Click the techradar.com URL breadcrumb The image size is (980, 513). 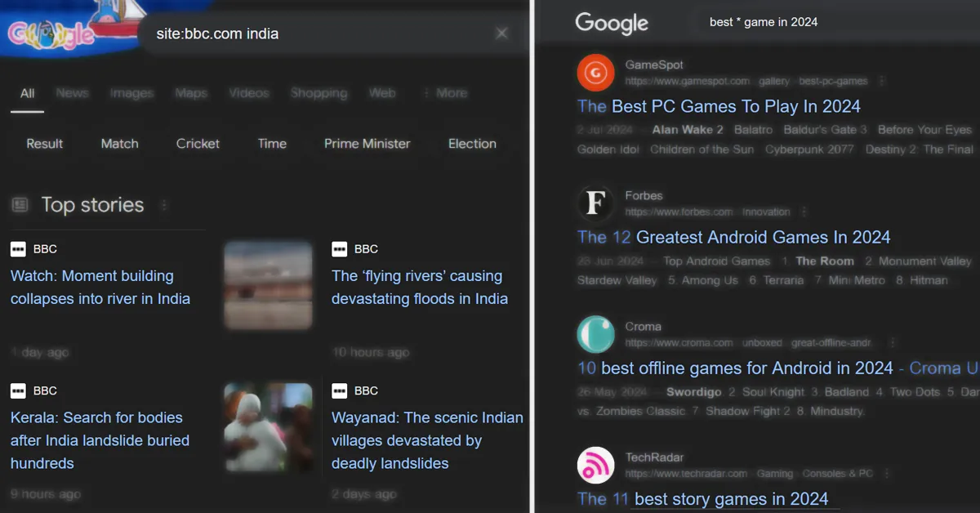click(749, 474)
